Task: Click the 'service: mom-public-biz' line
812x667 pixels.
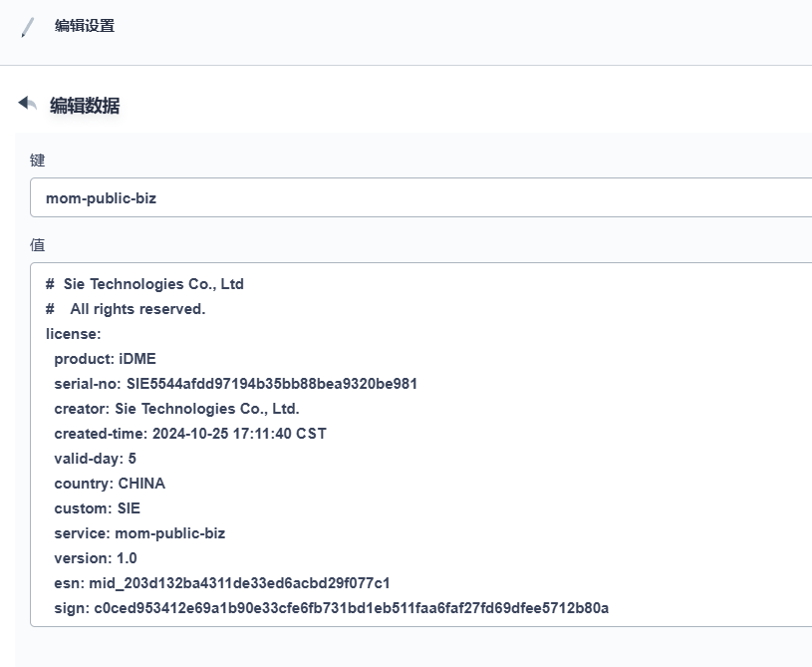Action: tap(139, 532)
